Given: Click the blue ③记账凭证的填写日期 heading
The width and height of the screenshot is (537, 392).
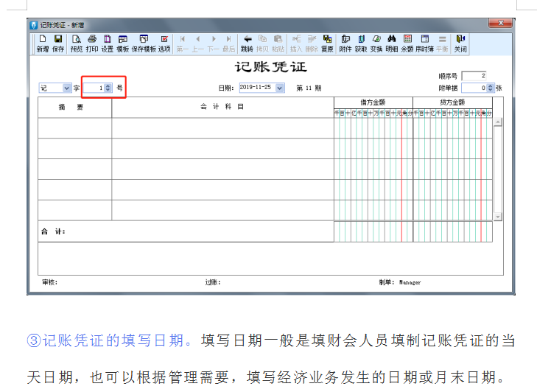Looking at the screenshot, I should coord(110,340).
